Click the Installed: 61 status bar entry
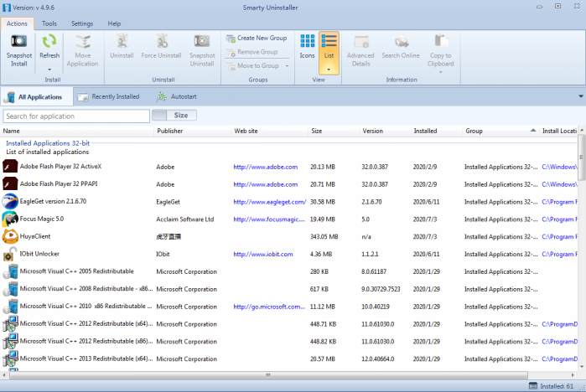Image resolution: width=586 pixels, height=392 pixels. [x=552, y=386]
